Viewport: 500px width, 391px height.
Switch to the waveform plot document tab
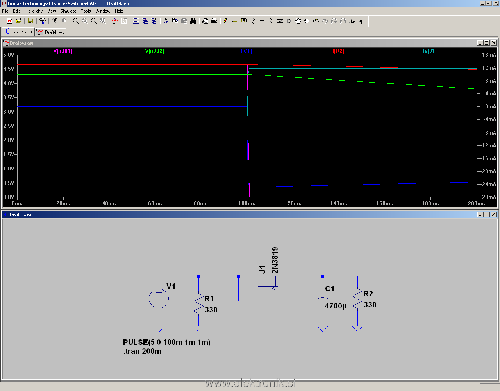click(x=50, y=32)
